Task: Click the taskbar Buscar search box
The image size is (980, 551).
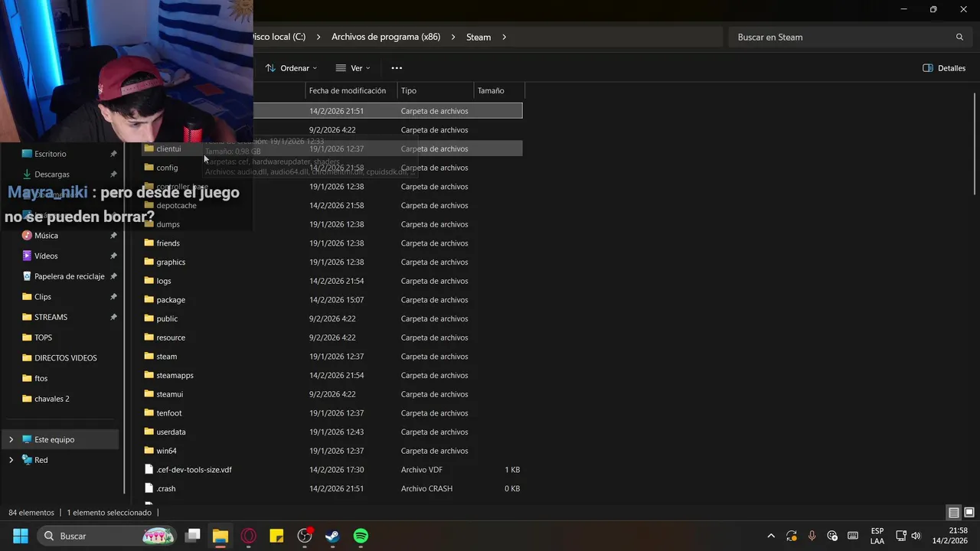Action: coord(107,536)
